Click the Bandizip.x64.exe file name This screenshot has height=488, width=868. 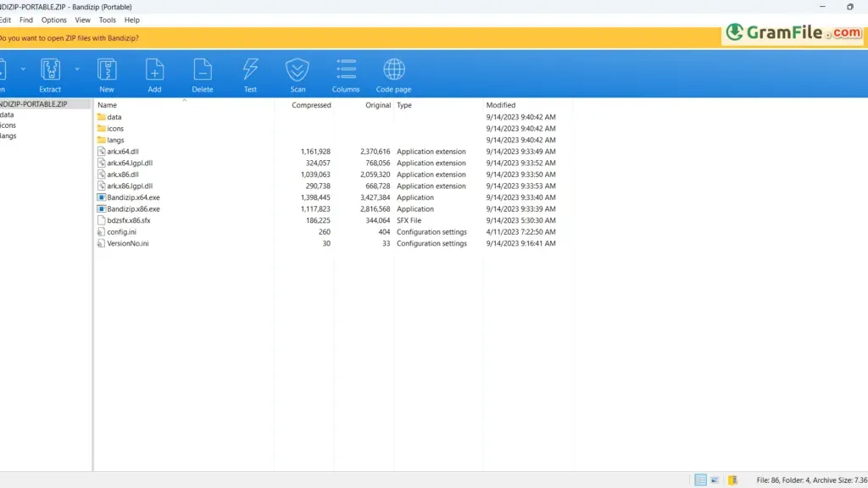point(133,197)
